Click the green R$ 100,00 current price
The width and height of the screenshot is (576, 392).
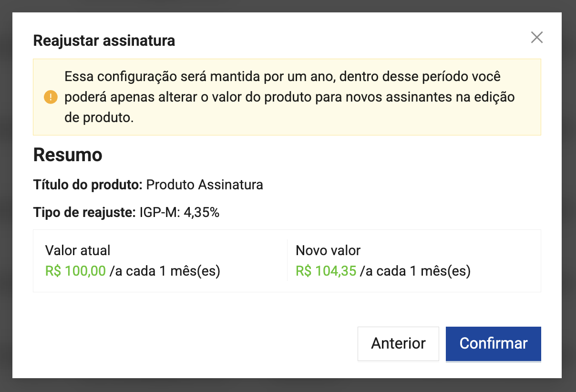[x=75, y=271]
